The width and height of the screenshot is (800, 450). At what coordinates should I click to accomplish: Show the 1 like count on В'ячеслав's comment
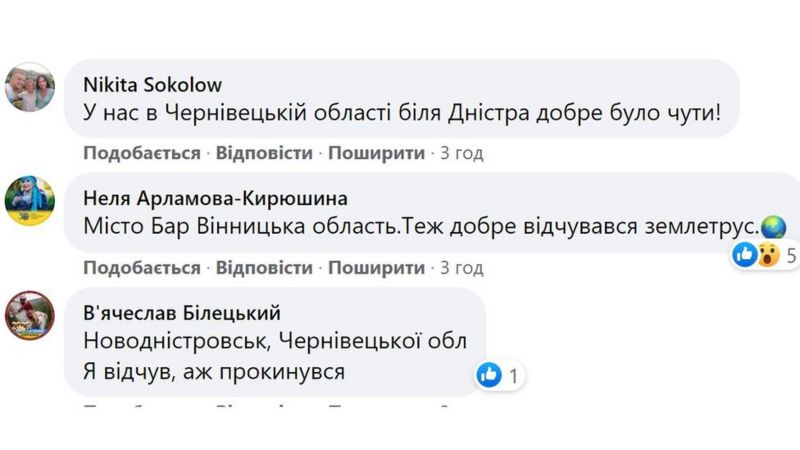tap(513, 376)
